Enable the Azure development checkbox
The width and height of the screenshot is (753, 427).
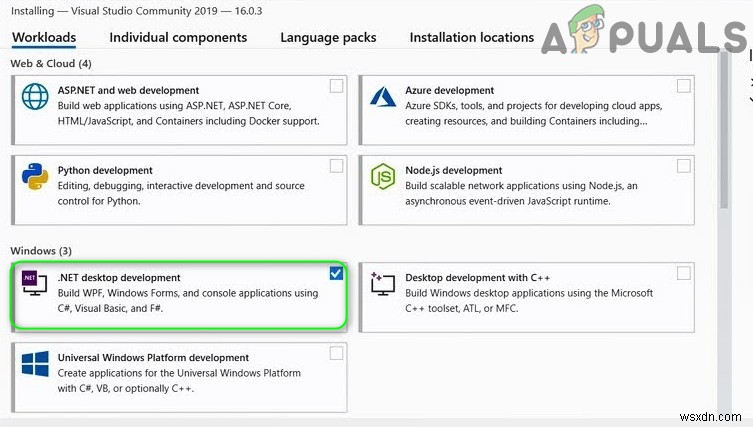coord(683,86)
